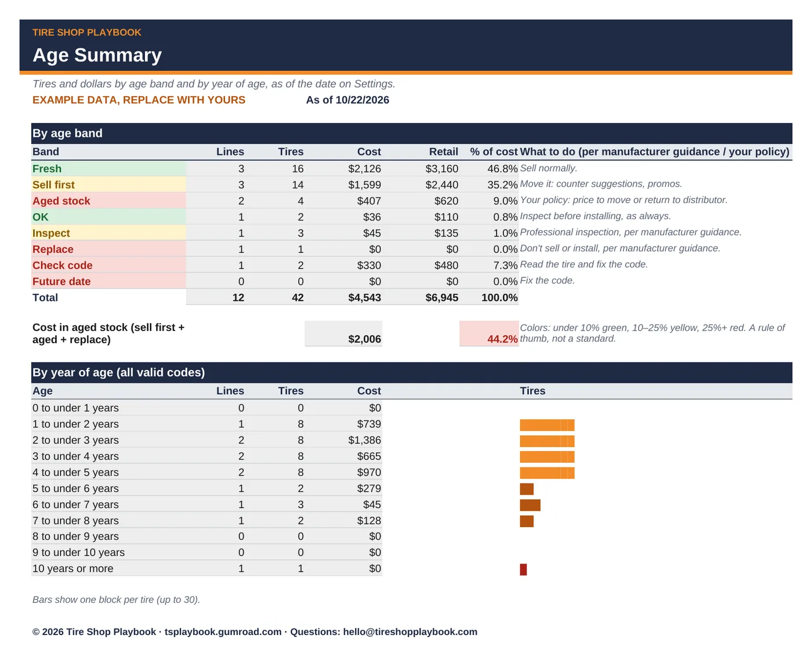Select the "TIRE SHOP PLAYBOOK" header label
The height and width of the screenshot is (657, 812).
[87, 32]
